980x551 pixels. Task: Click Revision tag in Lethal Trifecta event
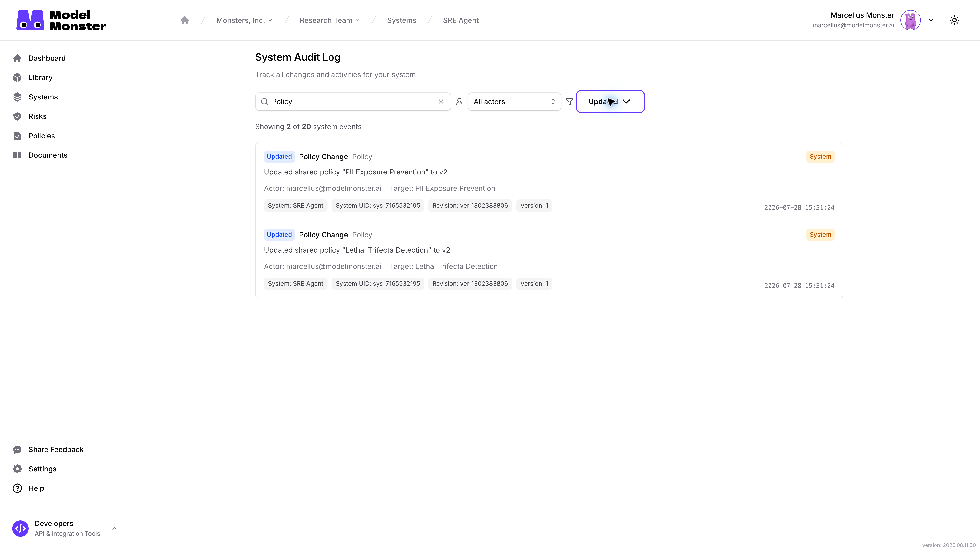pos(470,284)
